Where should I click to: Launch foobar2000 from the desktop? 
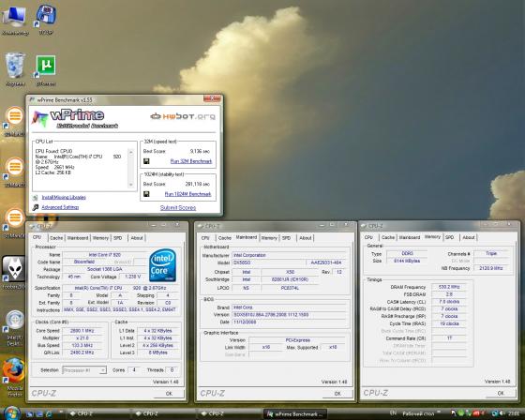click(x=14, y=272)
